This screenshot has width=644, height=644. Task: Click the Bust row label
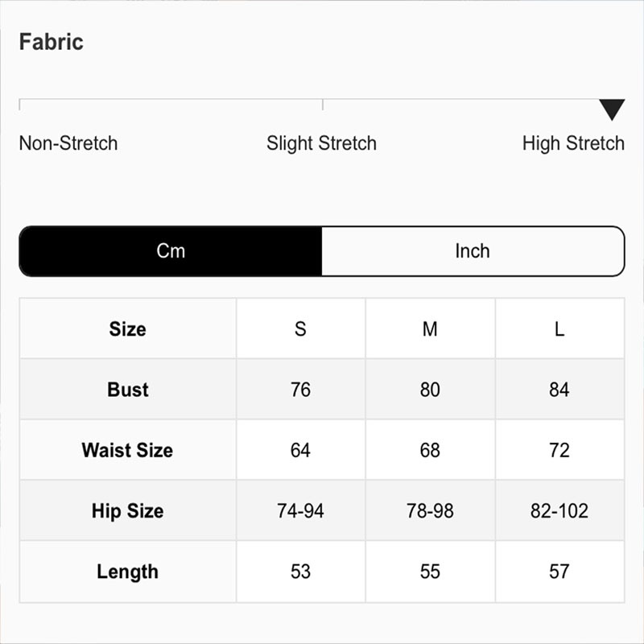pos(127,390)
